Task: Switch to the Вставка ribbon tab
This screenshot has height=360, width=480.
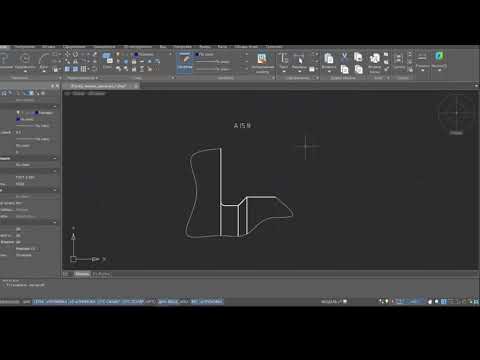Action: [49, 47]
